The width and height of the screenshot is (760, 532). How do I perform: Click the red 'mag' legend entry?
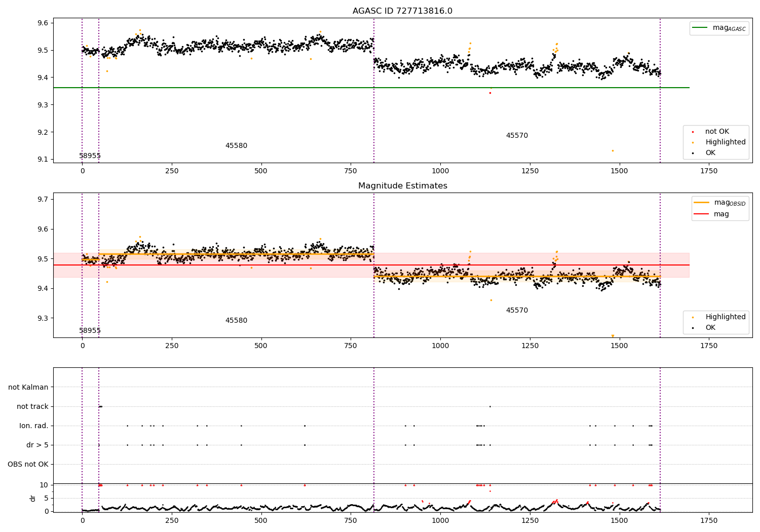pos(712,214)
